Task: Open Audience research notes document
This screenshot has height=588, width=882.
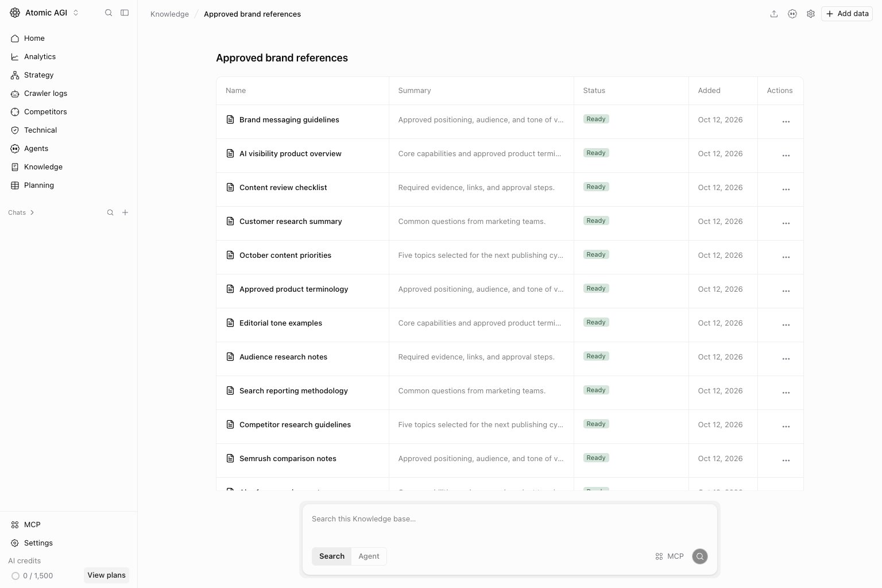Action: (x=284, y=357)
